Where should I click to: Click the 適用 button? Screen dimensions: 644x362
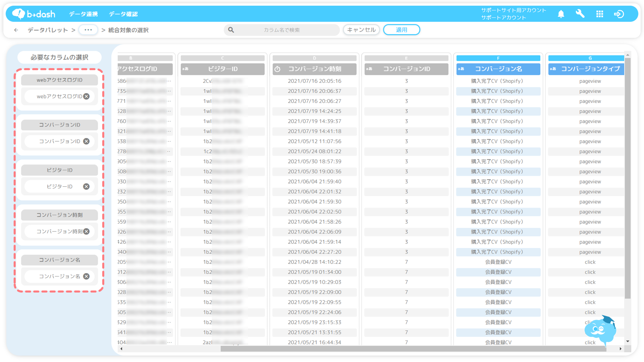click(401, 30)
